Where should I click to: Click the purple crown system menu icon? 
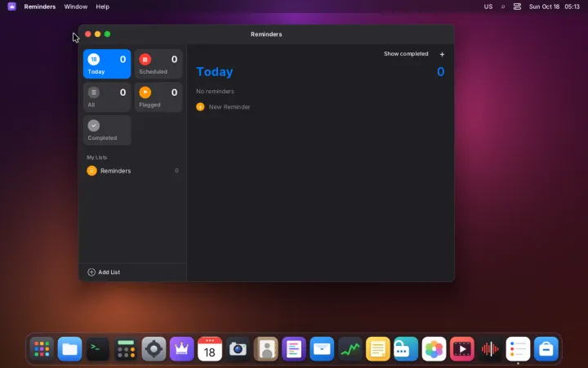point(11,7)
